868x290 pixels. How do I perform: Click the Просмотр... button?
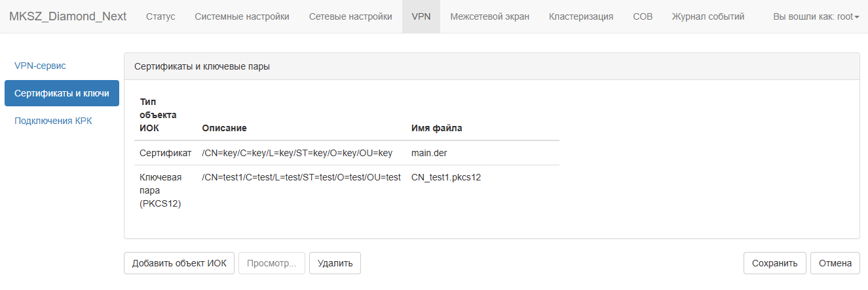272,263
